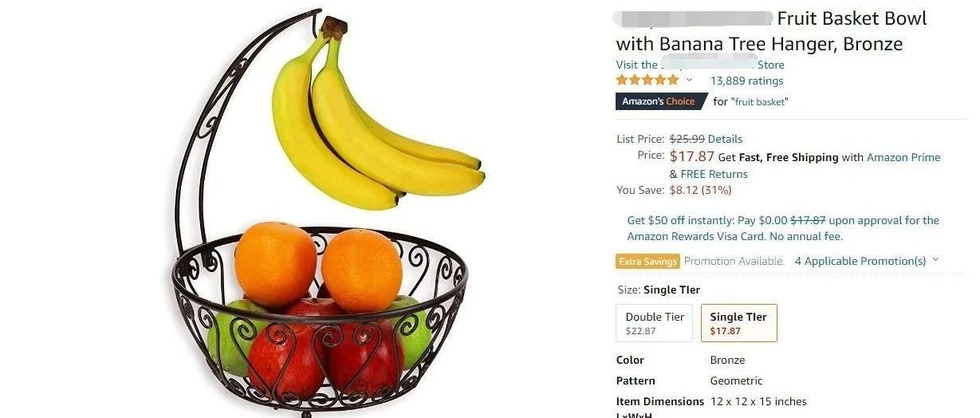
Task: Open the star rating breakdown chevron
Action: click(x=690, y=81)
